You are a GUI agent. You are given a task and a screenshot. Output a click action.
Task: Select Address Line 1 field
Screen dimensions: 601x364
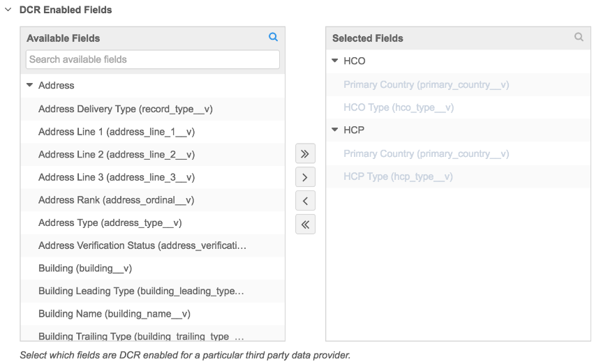(x=117, y=132)
